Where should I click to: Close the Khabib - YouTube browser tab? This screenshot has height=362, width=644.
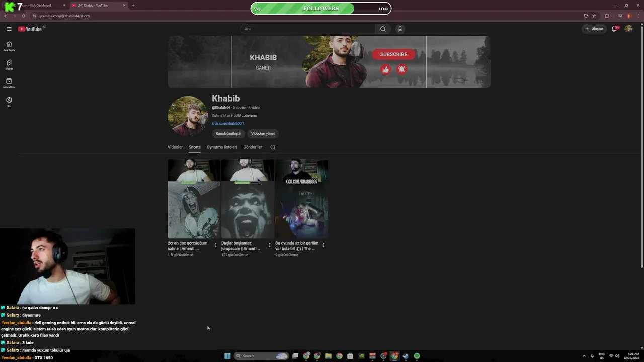124,5
